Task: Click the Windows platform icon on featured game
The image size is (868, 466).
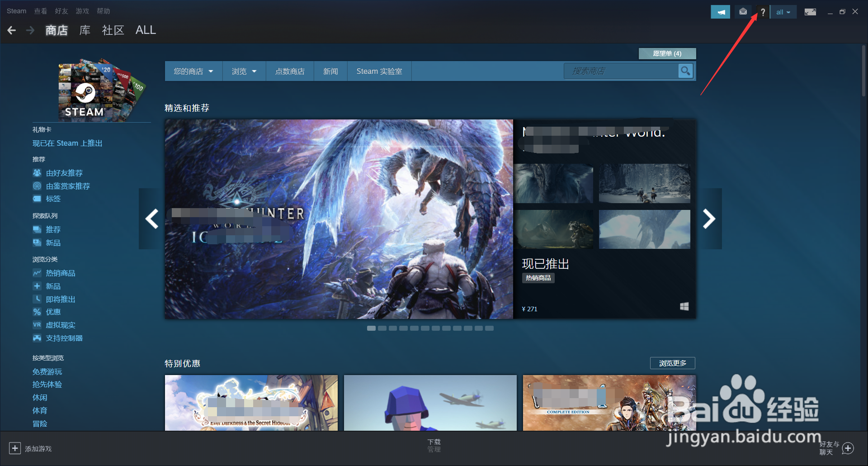Action: pos(684,306)
